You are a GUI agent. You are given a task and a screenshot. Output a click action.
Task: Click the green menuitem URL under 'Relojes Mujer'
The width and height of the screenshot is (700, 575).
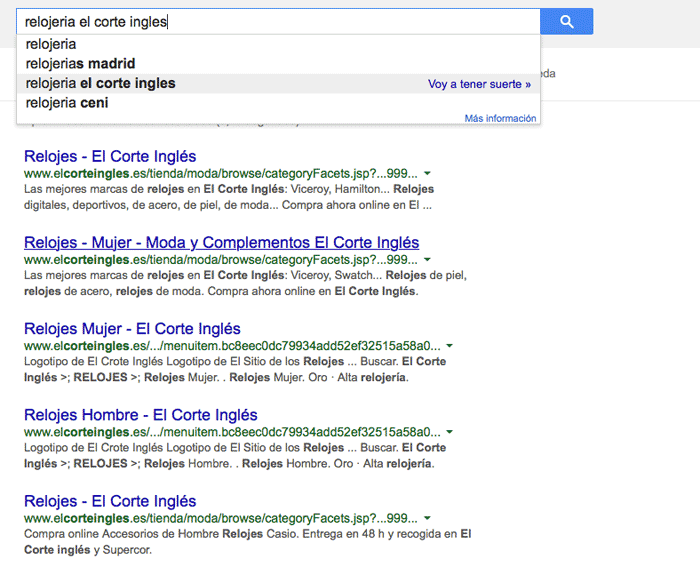coord(232,346)
